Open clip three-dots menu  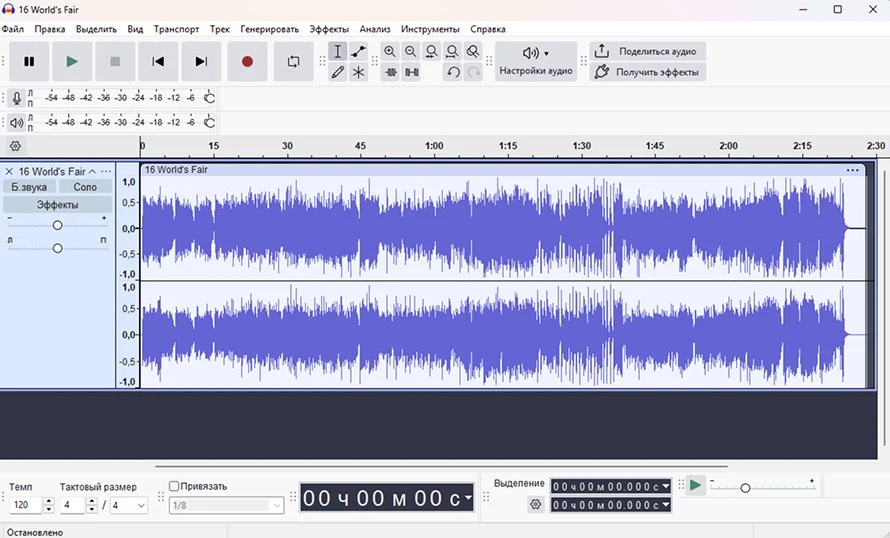853,170
